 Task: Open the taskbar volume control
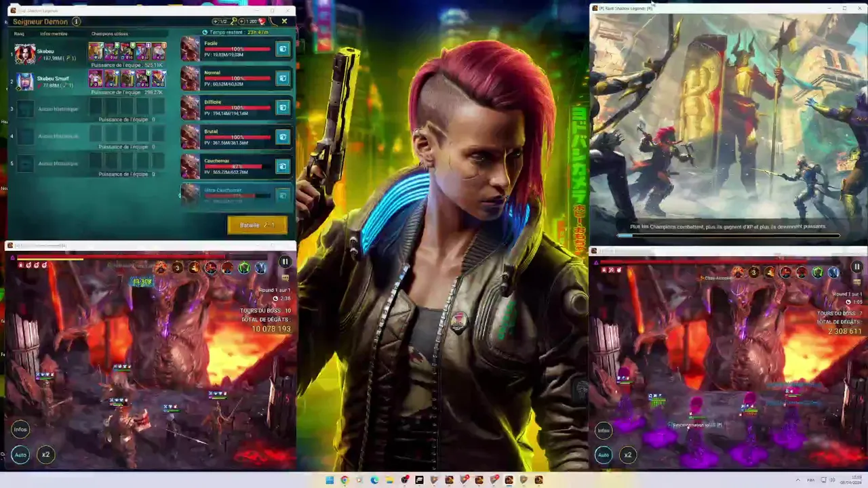[833, 480]
